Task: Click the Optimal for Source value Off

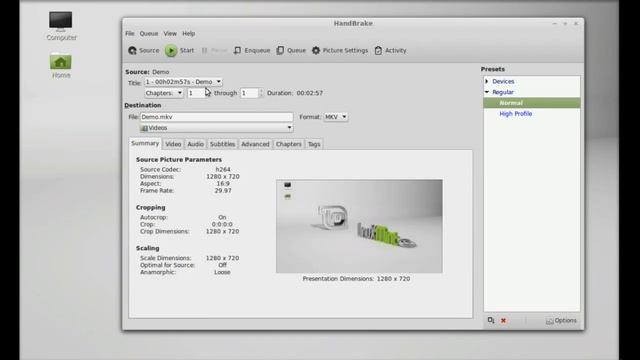Action: point(222,265)
